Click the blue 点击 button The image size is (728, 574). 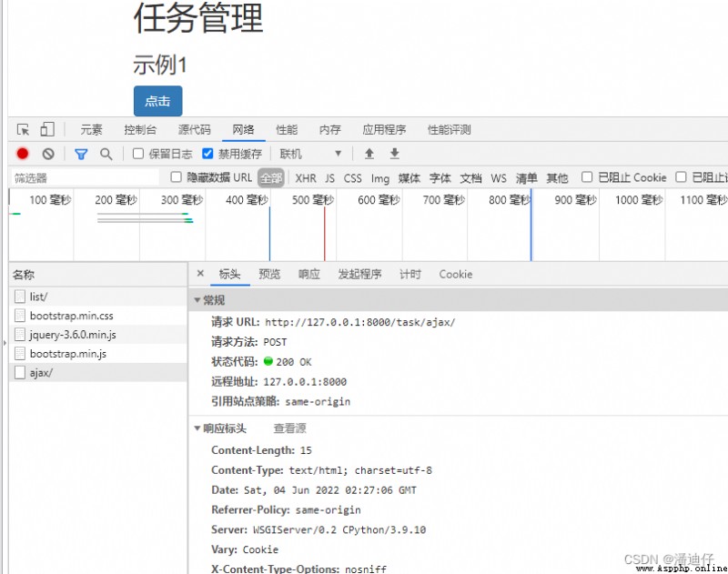pyautogui.click(x=157, y=101)
